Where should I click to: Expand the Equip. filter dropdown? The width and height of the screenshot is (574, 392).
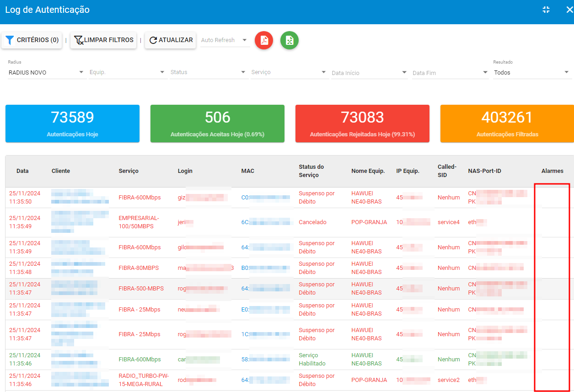coord(127,72)
